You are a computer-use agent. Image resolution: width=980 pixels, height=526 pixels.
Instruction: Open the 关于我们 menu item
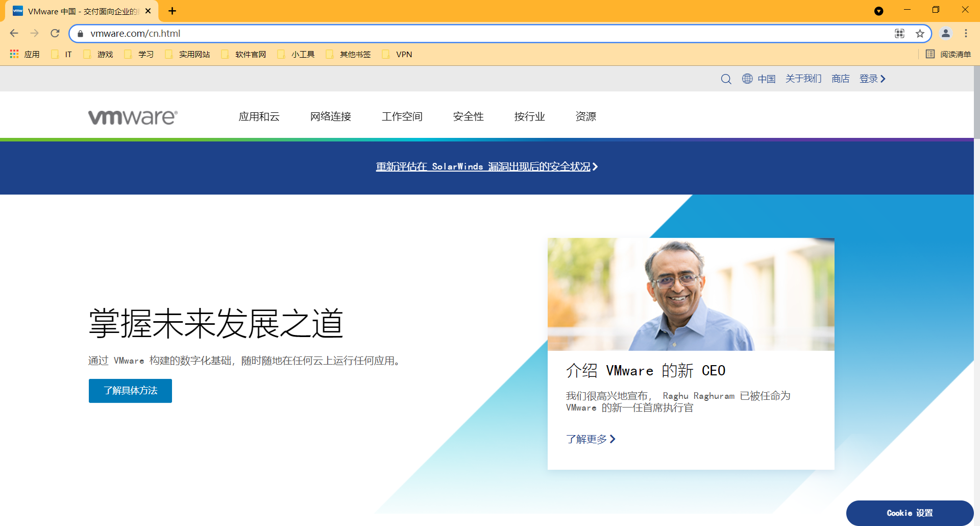(803, 79)
